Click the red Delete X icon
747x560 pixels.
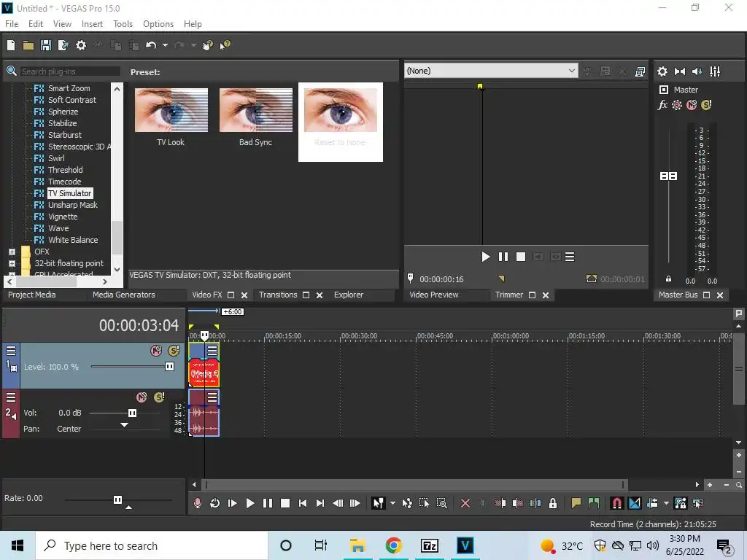pyautogui.click(x=465, y=503)
